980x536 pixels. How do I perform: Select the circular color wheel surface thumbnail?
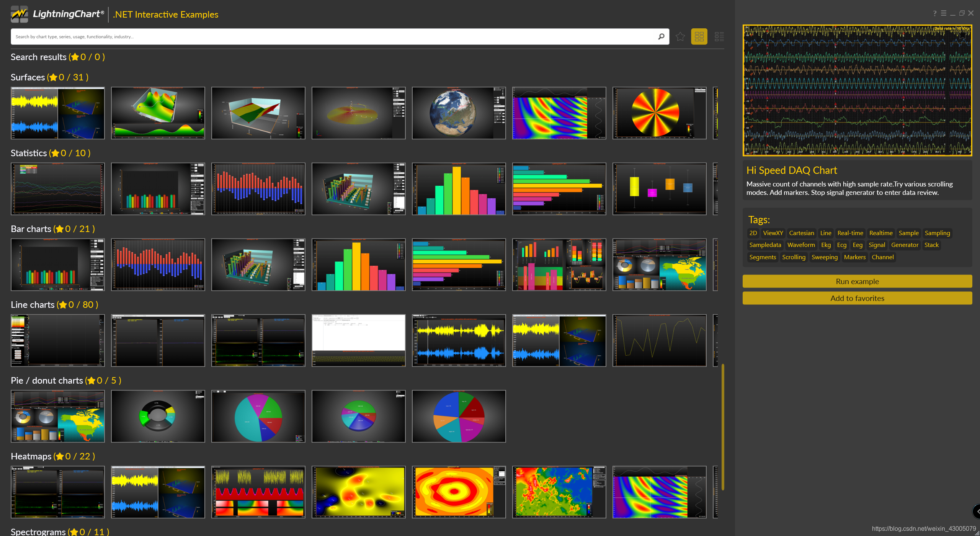(659, 113)
